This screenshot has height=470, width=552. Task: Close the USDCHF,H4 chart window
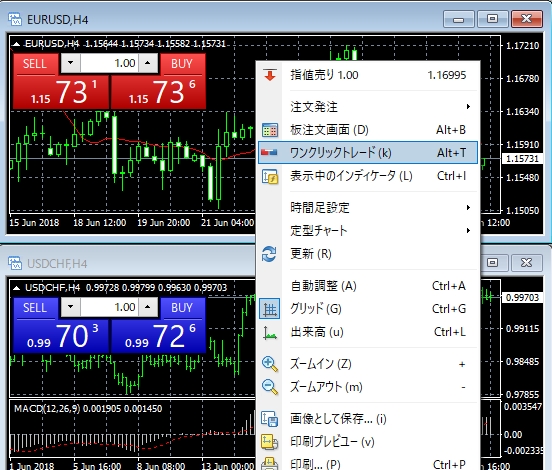(x=527, y=263)
